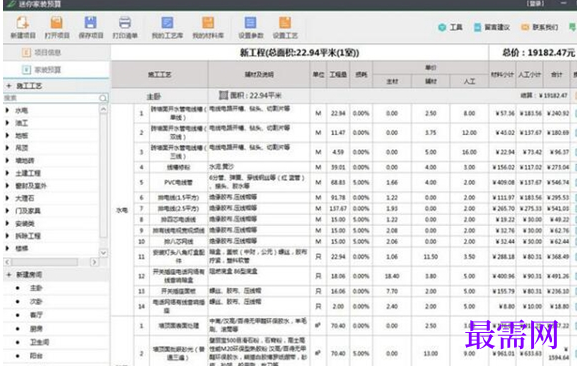Switch to 项目信息 tab
Image resolution: width=577 pixels, height=366 pixels.
tap(42, 53)
